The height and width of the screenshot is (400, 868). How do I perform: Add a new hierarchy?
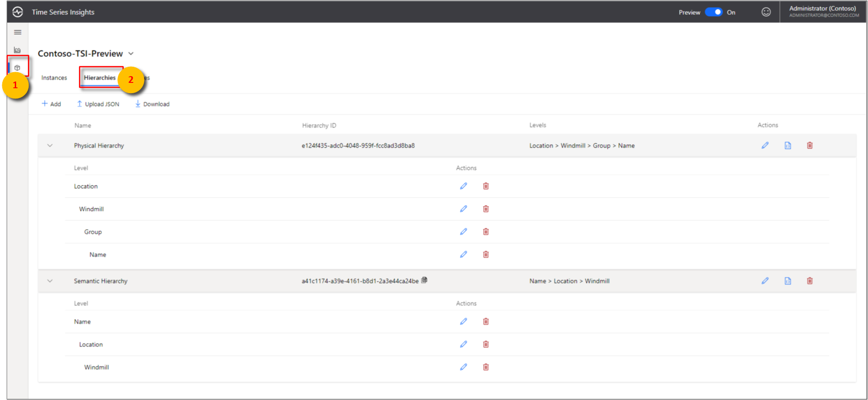pos(52,104)
